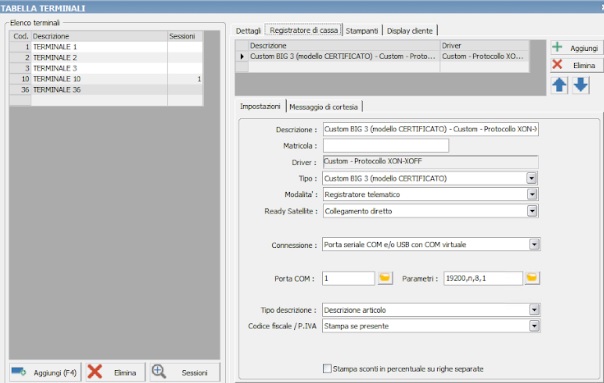The height and width of the screenshot is (383, 604).
Task: Select TERMINALE 2 row
Action: coord(106,58)
